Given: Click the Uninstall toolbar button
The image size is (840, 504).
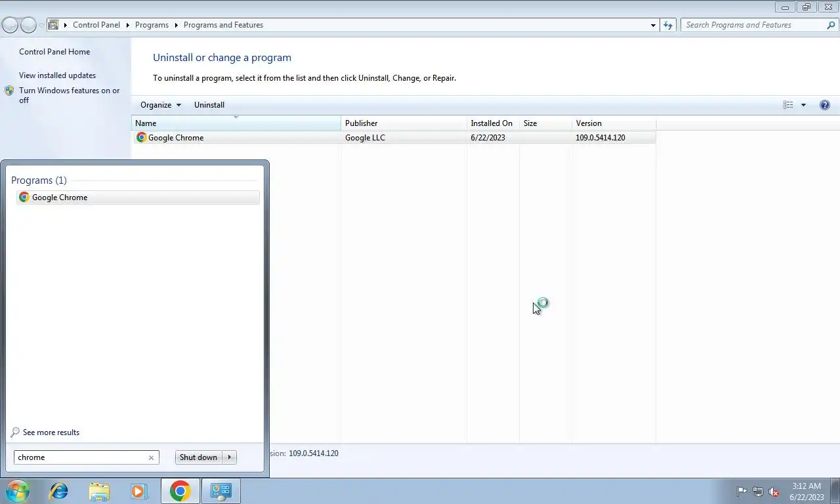Looking at the screenshot, I should click(x=209, y=105).
